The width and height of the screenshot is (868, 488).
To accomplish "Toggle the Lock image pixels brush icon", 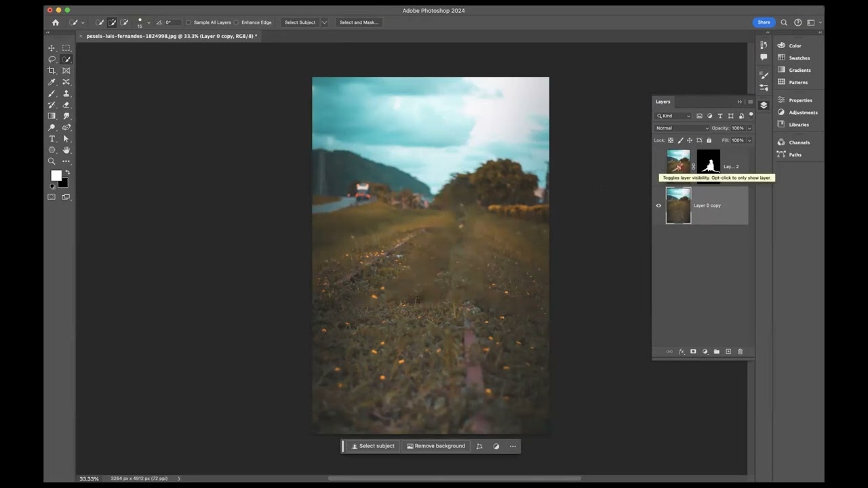I will (x=680, y=140).
